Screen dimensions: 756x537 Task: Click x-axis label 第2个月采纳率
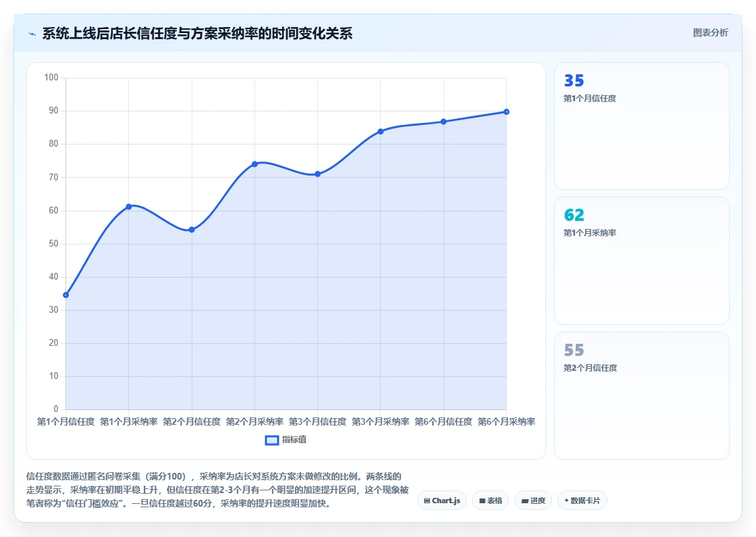(254, 421)
